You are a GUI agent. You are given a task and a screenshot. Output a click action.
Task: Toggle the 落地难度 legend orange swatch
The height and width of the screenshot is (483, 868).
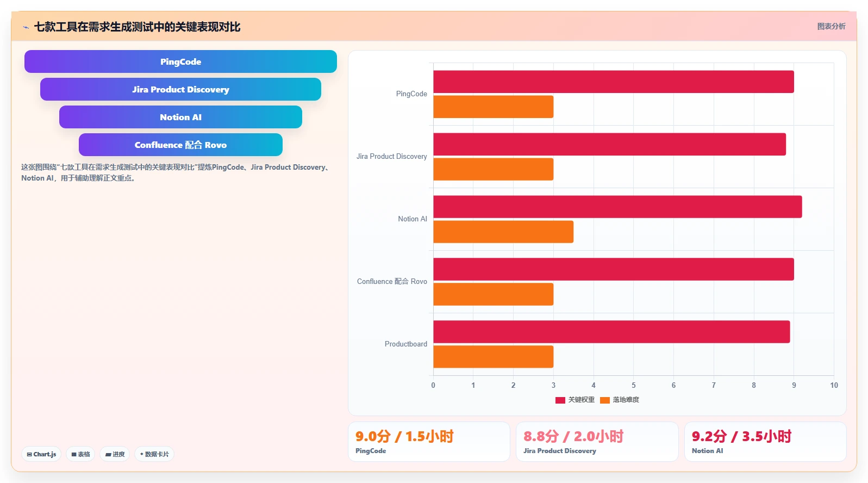coord(605,400)
